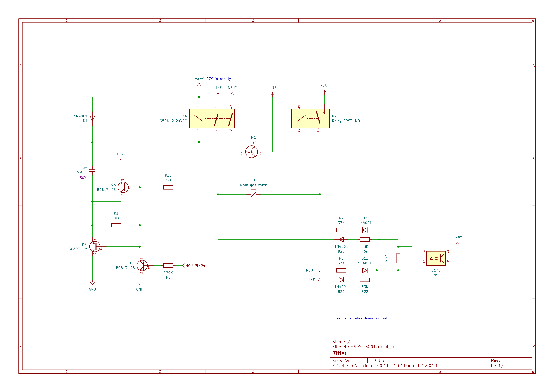This screenshot has height=392, width=554.
Task: Click the 50V field text near C24
Action: (x=83, y=178)
